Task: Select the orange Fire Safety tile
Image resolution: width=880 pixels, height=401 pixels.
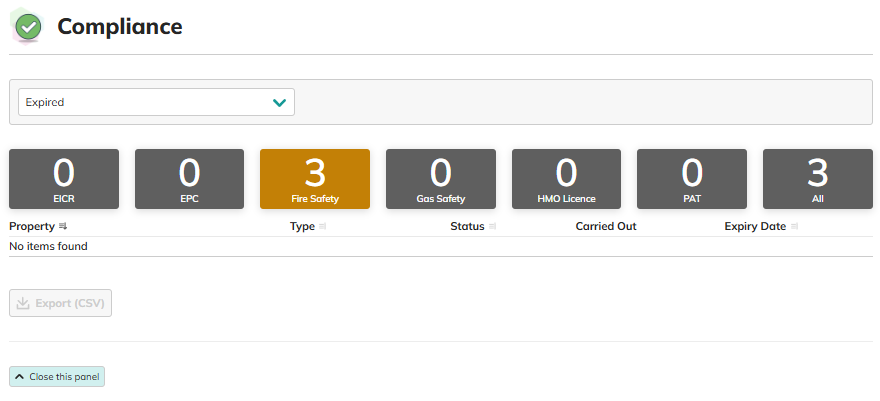Action: click(315, 179)
